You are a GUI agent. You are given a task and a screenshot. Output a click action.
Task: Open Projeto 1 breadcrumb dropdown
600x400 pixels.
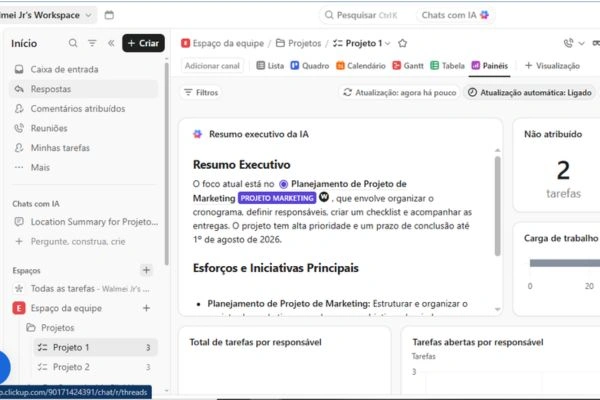[362, 43]
